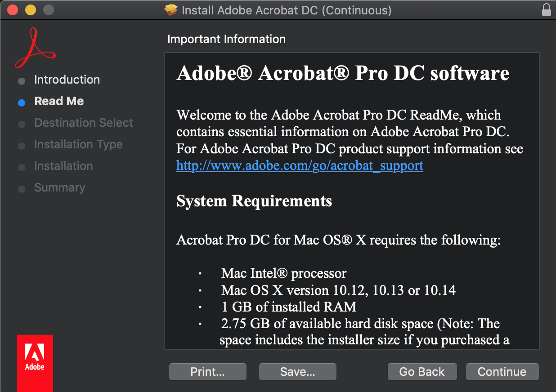556x392 pixels.
Task: Click the Installation Type step
Action: point(78,144)
